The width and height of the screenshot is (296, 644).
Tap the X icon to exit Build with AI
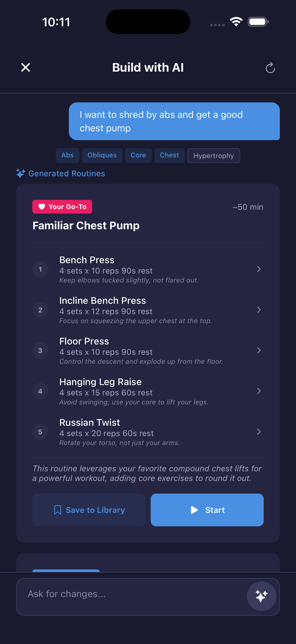click(25, 67)
